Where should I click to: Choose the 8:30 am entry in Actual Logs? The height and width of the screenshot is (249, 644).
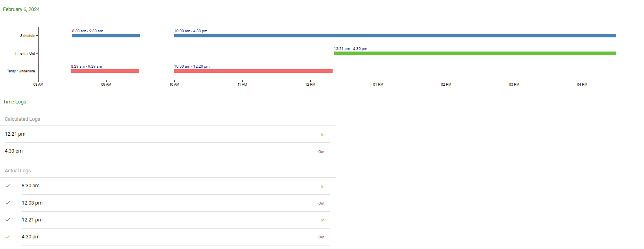[31, 186]
